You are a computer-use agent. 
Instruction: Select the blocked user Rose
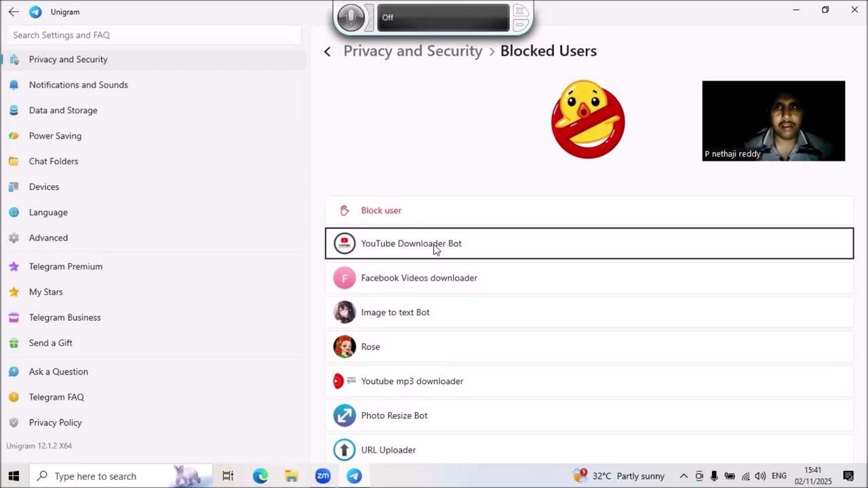pyautogui.click(x=589, y=347)
